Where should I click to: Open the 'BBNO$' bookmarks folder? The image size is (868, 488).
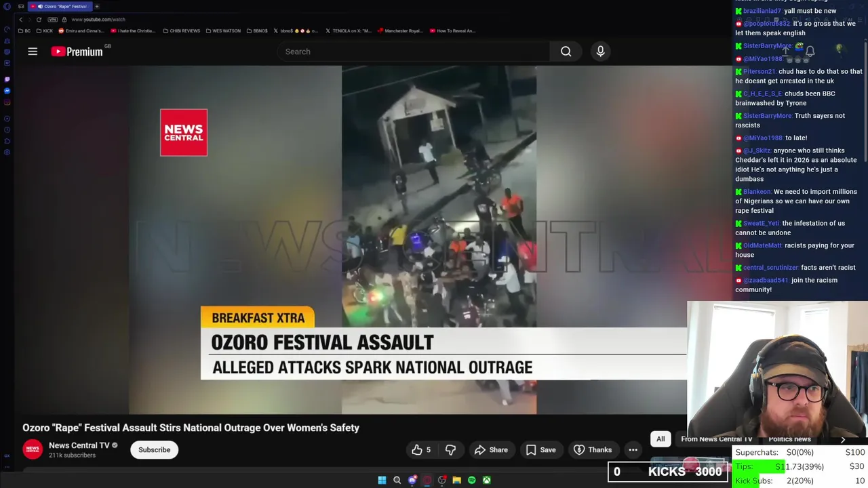[257, 30]
